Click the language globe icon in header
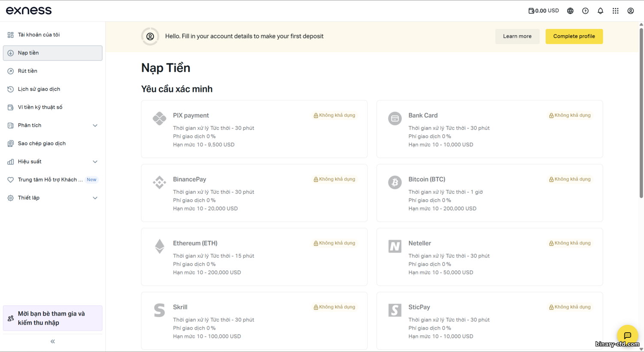This screenshot has width=644, height=352. pyautogui.click(x=570, y=11)
